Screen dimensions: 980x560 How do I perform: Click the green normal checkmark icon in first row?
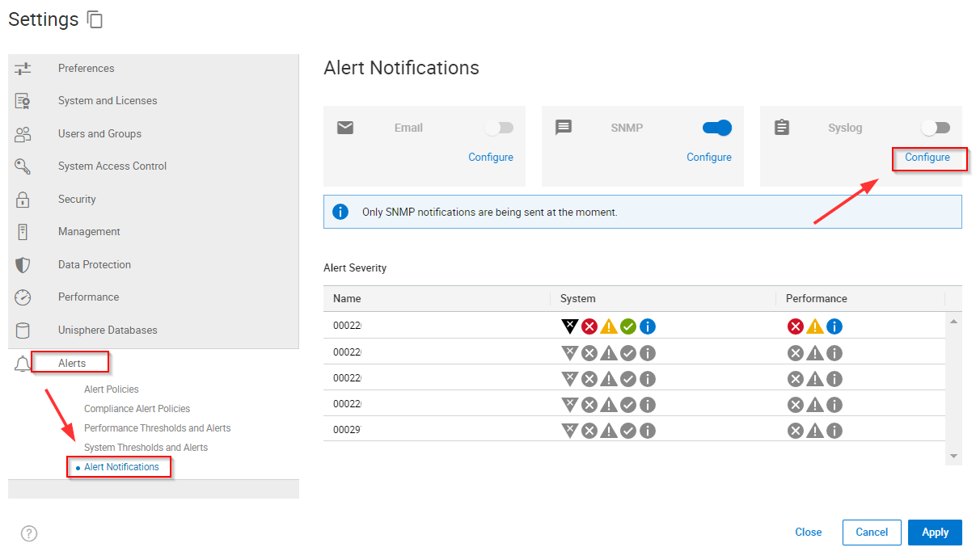(x=628, y=326)
